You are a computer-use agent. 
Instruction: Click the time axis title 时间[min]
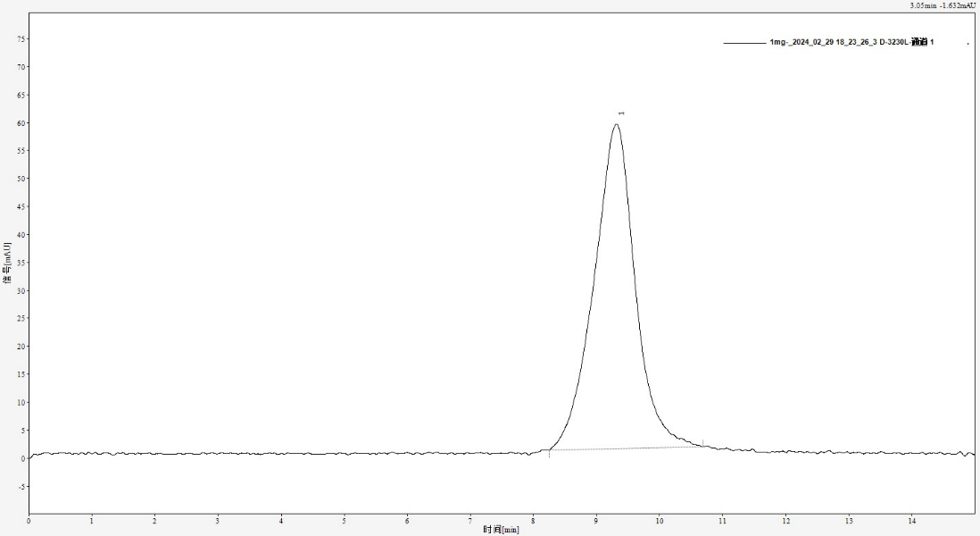tap(501, 530)
